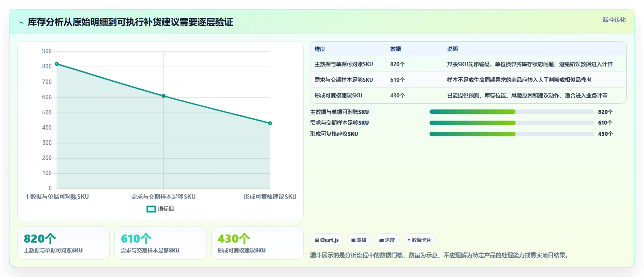Click progress label 主数据与单据可对账SKU
644x277 pixels.
[x=339, y=112]
